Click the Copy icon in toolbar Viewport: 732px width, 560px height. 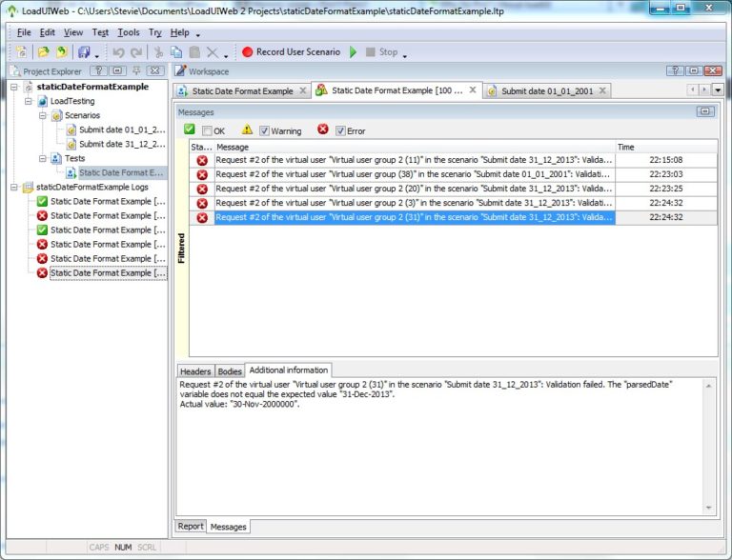coord(176,52)
